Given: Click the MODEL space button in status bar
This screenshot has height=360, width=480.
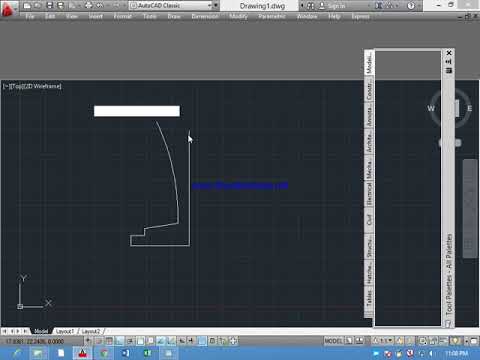Looking at the screenshot, I should click(333, 341).
